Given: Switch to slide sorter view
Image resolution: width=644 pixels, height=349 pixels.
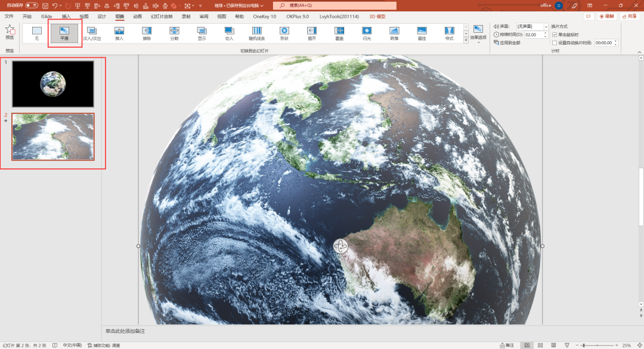Looking at the screenshot, I should click(540, 345).
